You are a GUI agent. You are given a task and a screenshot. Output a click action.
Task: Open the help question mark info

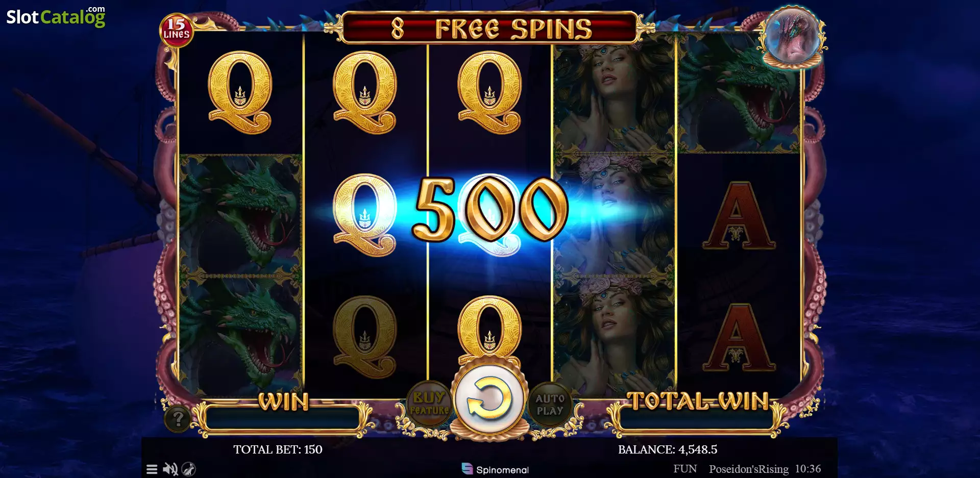pyautogui.click(x=178, y=419)
